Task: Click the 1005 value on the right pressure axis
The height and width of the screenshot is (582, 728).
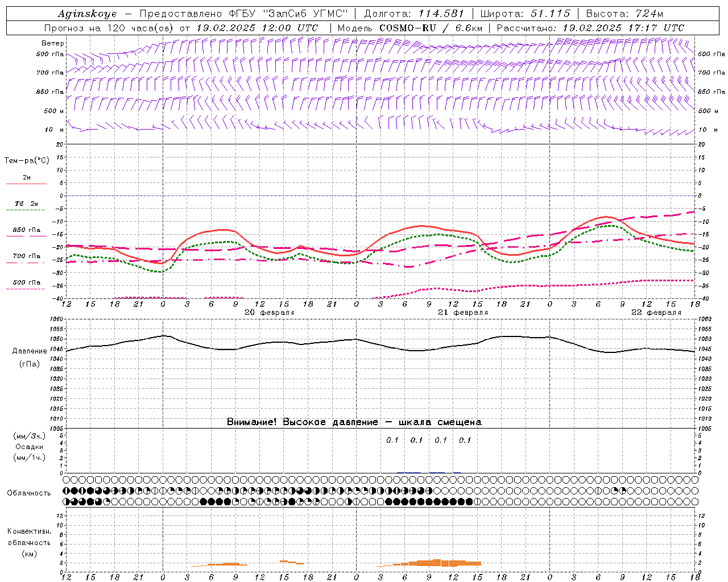Action: 704,429
